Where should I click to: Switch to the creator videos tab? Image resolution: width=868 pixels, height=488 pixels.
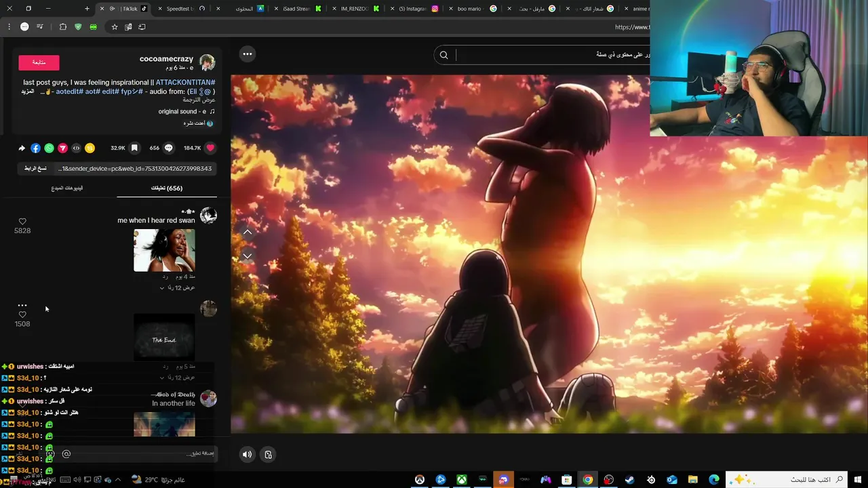pos(67,188)
